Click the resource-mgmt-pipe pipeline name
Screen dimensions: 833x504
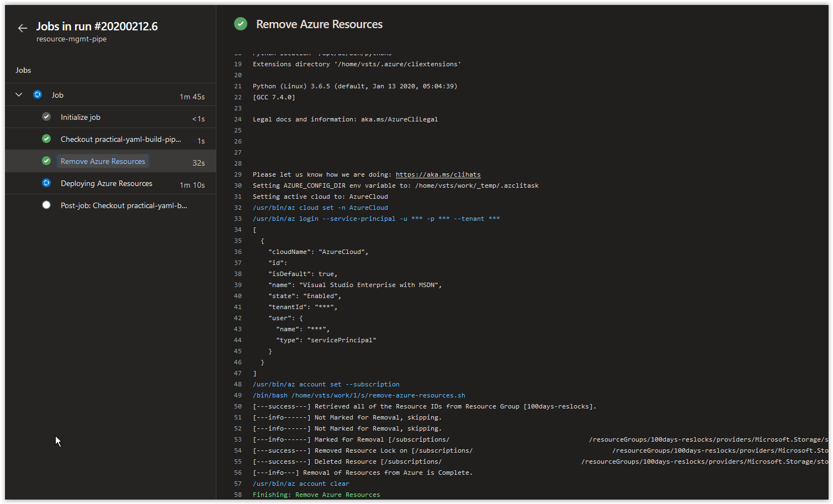pos(71,39)
